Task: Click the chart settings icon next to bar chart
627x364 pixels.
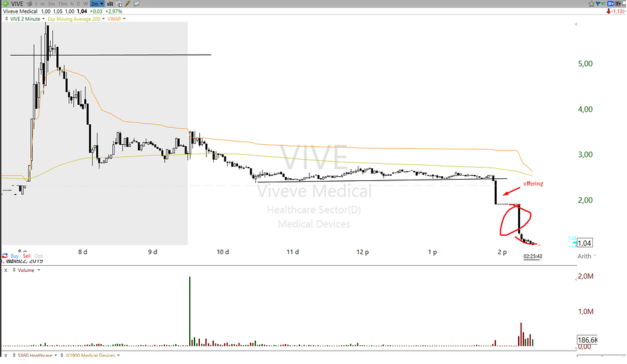Action: tap(119, 4)
